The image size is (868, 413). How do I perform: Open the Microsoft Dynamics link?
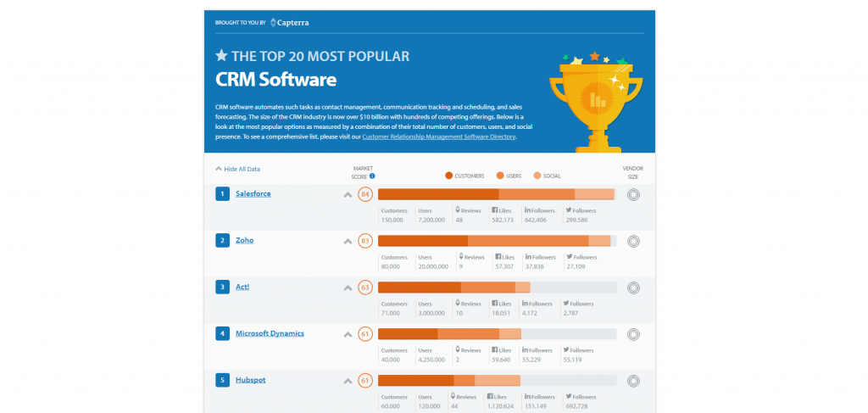(270, 333)
